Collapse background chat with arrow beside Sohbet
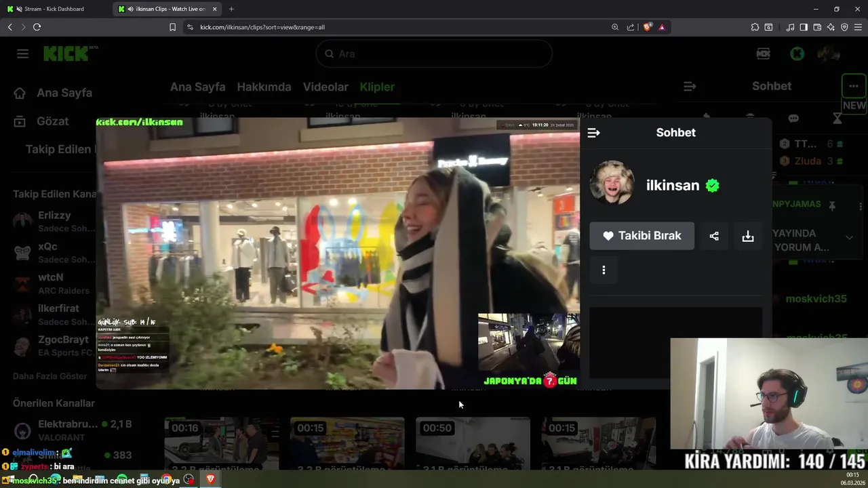Screen dimensions: 868x488 coord(690,86)
